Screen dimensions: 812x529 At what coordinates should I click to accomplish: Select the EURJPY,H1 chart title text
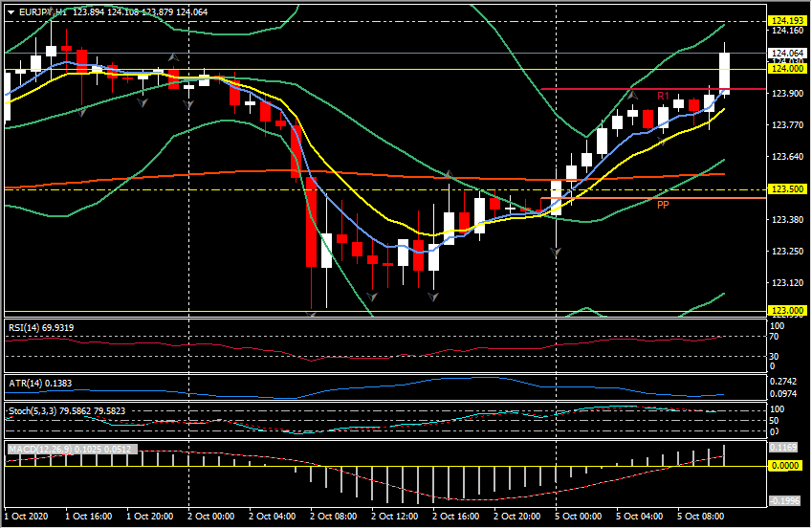[42, 12]
